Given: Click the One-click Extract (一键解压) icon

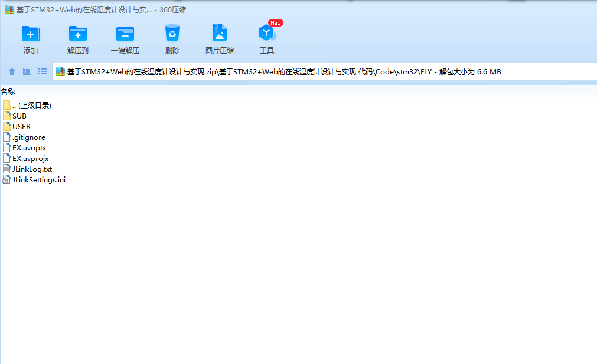Looking at the screenshot, I should pyautogui.click(x=125, y=34).
